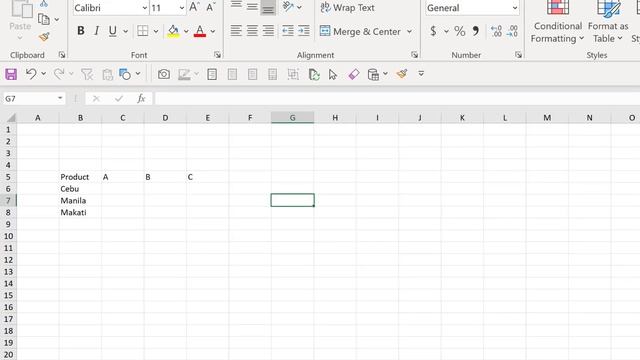
Task: Click Decrease Decimal icon
Action: (512, 31)
